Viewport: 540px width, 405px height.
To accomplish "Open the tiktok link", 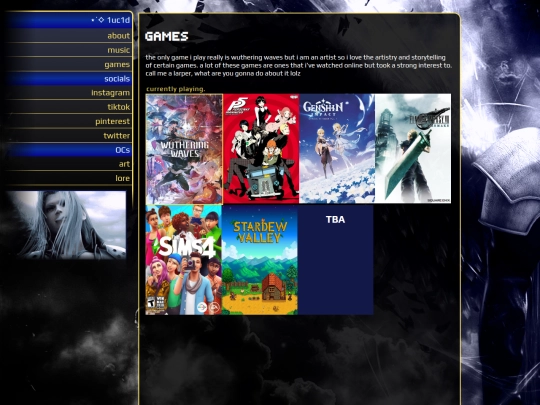I will pos(118,107).
